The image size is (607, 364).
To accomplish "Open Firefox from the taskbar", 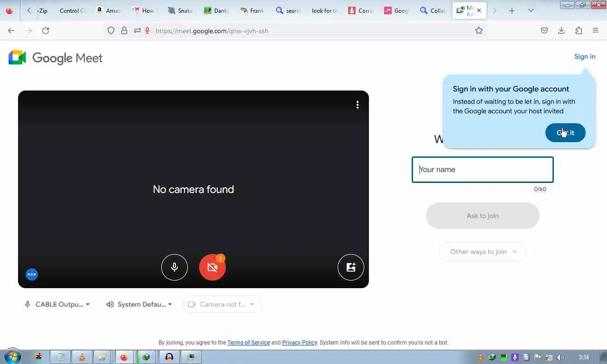I will (x=124, y=357).
